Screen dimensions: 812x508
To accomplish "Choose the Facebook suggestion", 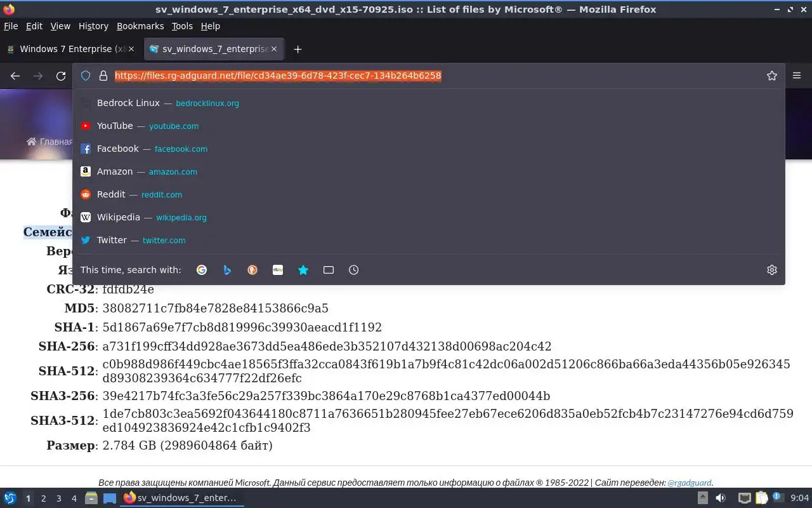I will click(429, 149).
